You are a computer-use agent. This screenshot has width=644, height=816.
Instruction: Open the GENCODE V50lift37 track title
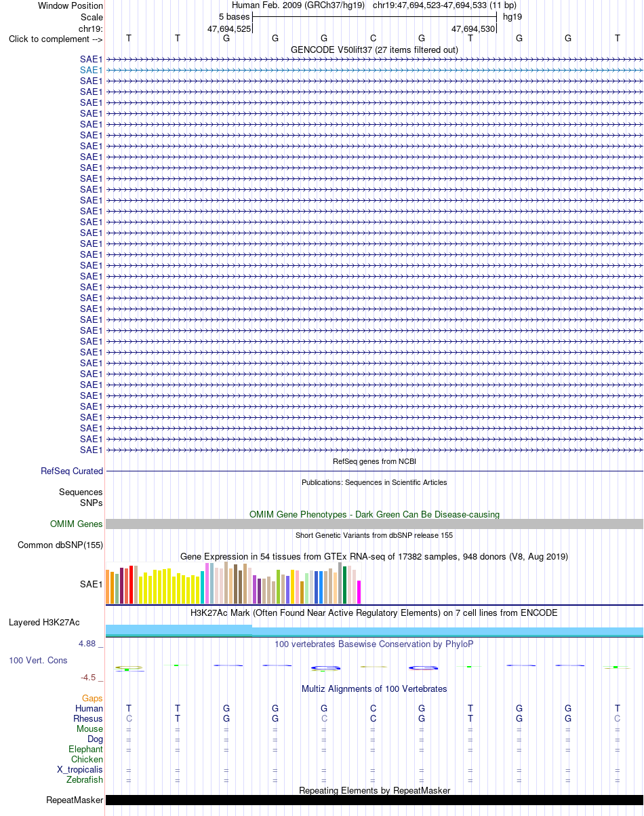(x=374, y=50)
